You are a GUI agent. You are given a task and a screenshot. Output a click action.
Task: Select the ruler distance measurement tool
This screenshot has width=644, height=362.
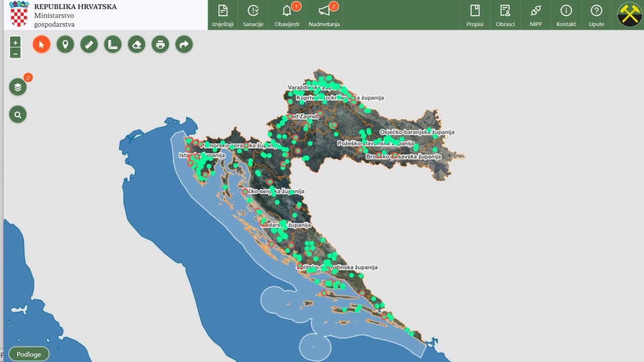coord(89,45)
